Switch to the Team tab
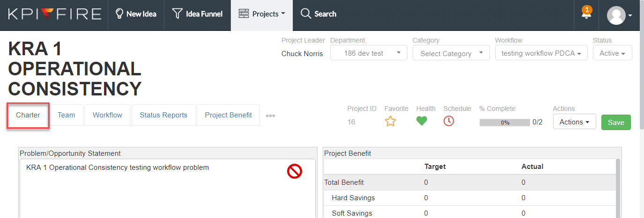The width and height of the screenshot is (644, 218). 67,115
